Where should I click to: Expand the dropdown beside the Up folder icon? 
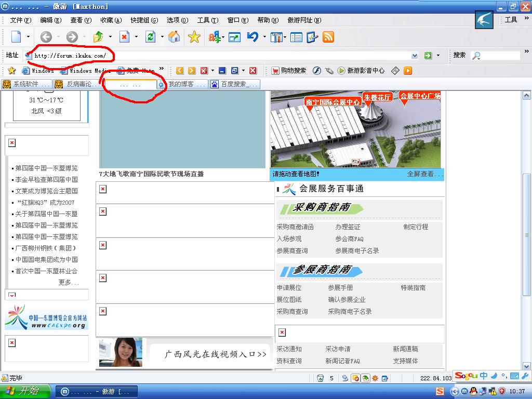[x=110, y=37]
